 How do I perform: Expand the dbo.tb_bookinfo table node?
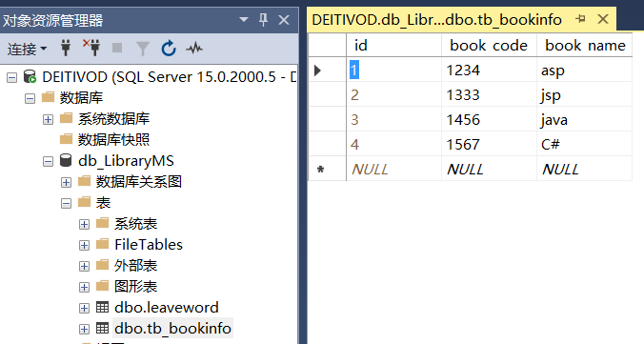[x=84, y=329]
